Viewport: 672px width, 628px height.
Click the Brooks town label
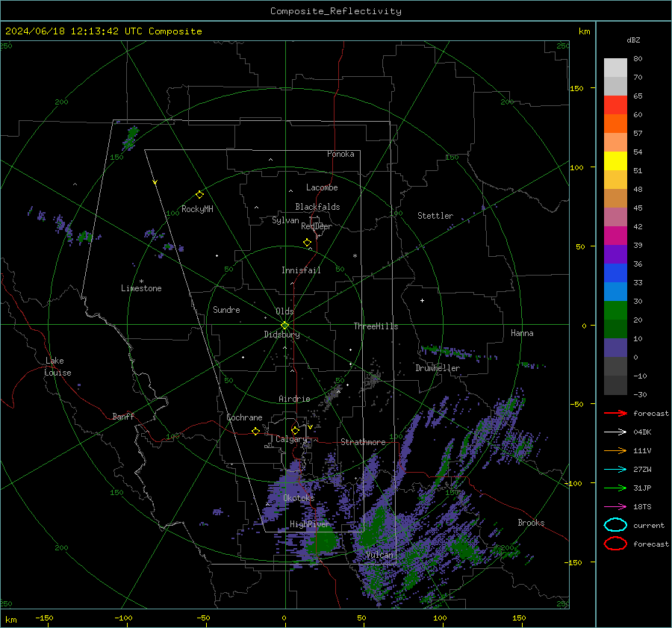531,523
